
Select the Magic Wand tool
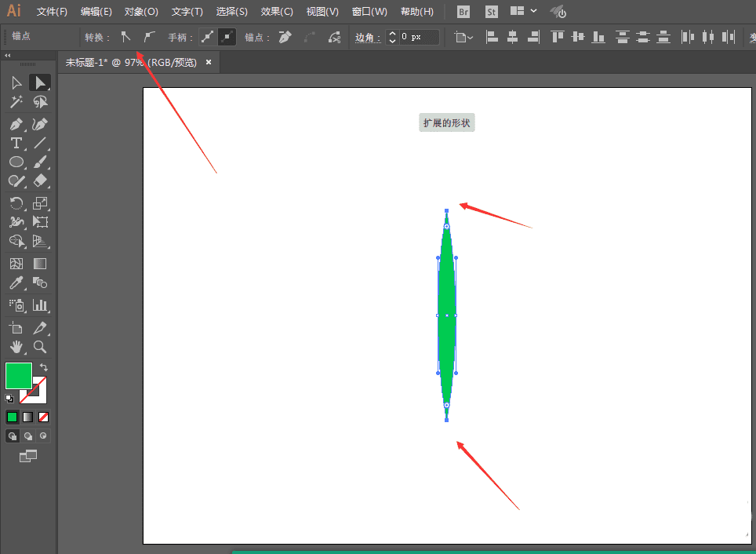click(16, 102)
